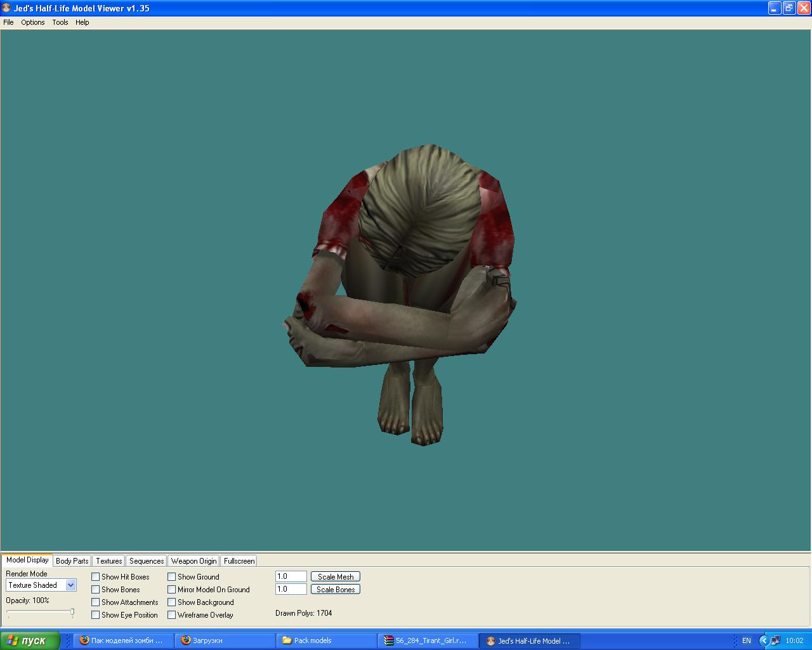Click the zombie model in viewport

401,295
